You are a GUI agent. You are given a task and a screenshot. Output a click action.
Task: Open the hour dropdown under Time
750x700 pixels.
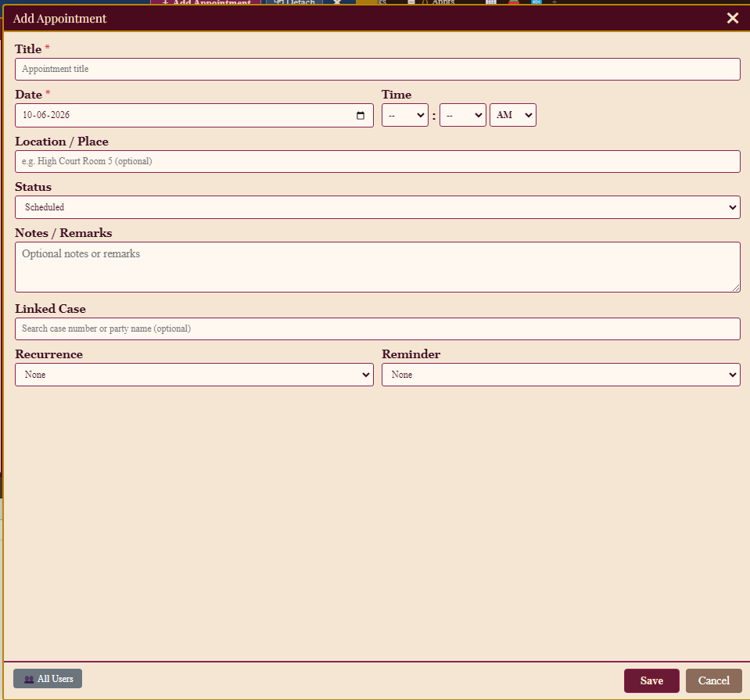(x=404, y=115)
